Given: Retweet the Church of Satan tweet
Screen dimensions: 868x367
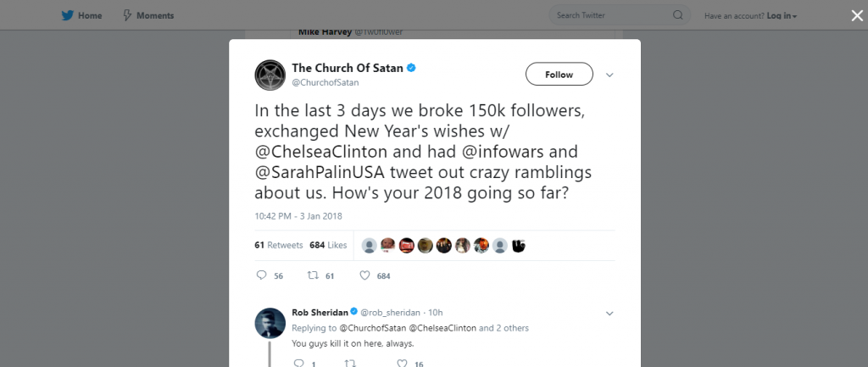Looking at the screenshot, I should click(x=312, y=275).
